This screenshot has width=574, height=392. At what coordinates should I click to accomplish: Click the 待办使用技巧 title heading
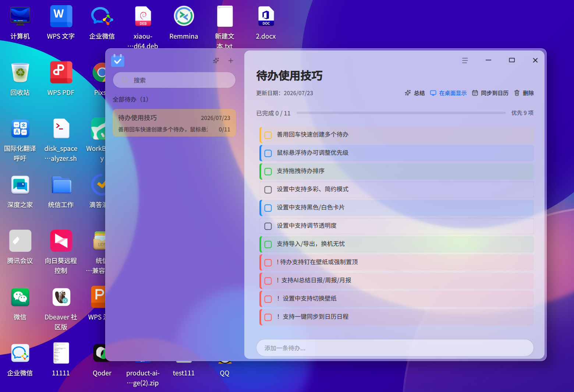point(289,76)
